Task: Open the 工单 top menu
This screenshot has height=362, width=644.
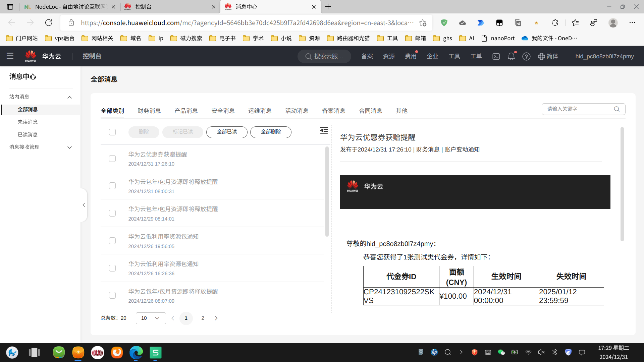Action: [x=476, y=56]
